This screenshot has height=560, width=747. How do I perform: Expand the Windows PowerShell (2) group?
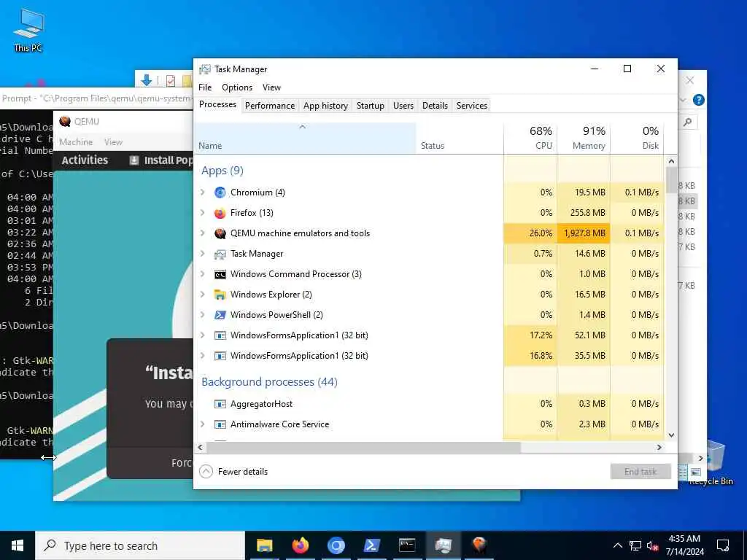point(203,315)
